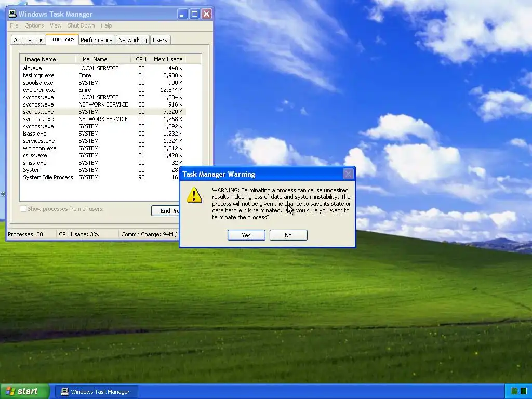Click the 12,544 K memory value
This screenshot has width=532, height=399.
pos(171,90)
